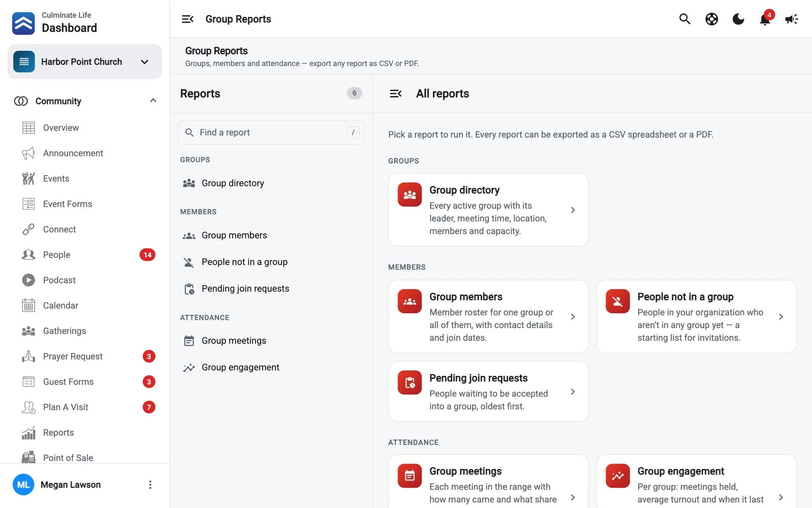Viewport: 812px width, 508px height.
Task: Click the Plan A Visit badge showing 7
Action: (x=149, y=407)
